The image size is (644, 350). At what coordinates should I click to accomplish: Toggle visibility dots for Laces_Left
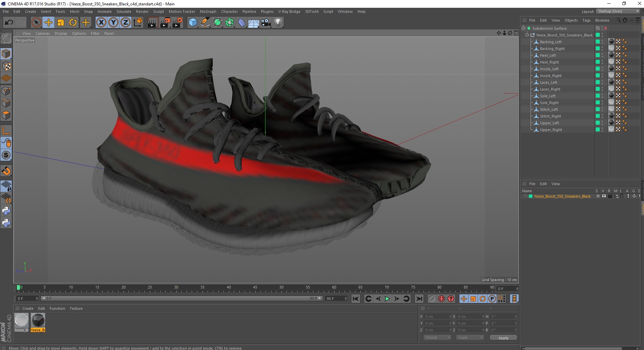click(x=602, y=82)
